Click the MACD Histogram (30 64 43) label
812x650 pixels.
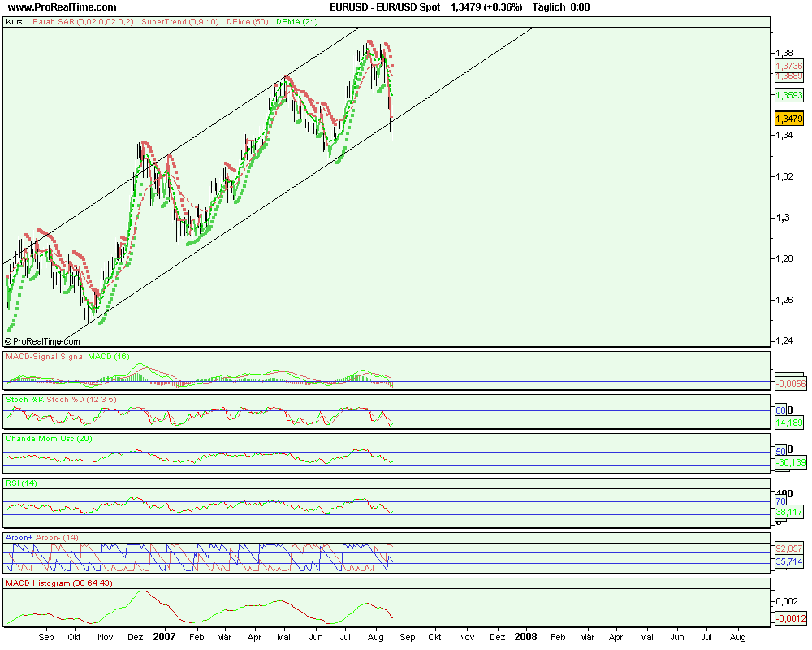[59, 583]
